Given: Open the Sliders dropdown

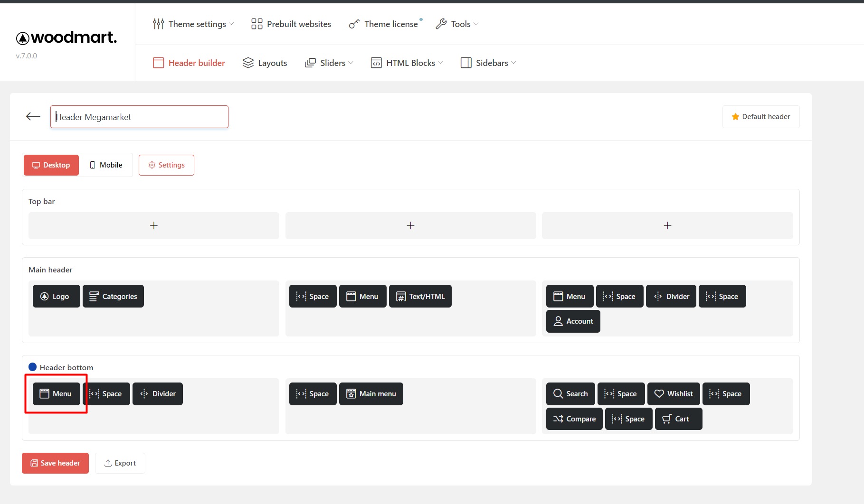Looking at the screenshot, I should 329,63.
